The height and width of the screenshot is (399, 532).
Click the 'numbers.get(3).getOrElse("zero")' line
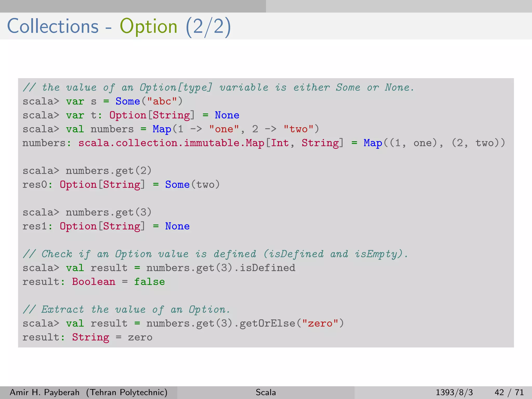point(183,324)
